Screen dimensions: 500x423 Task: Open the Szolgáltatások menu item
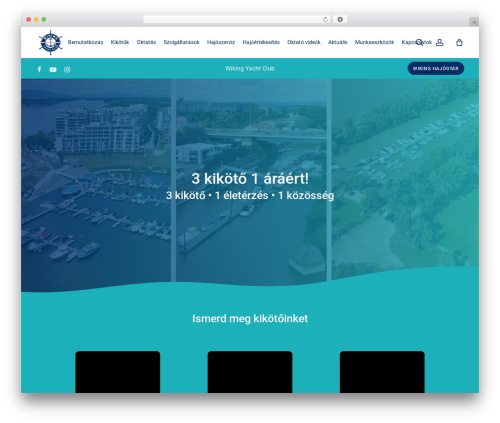tap(181, 42)
